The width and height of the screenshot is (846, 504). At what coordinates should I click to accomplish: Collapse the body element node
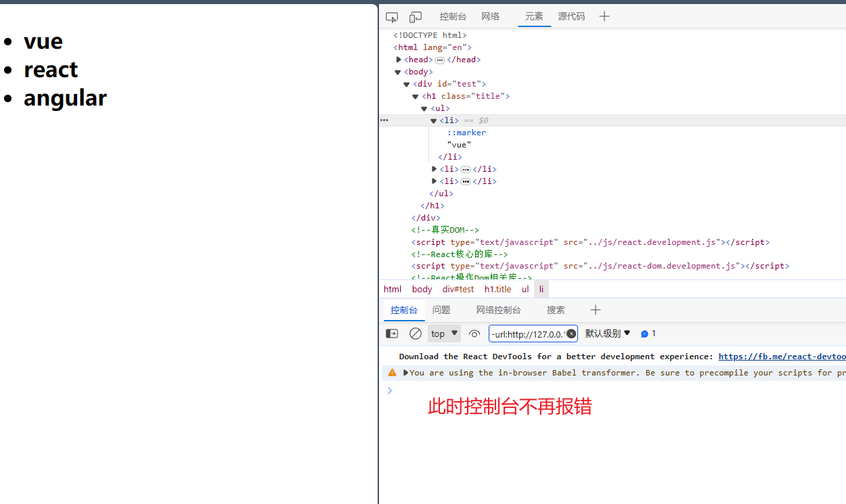[398, 72]
